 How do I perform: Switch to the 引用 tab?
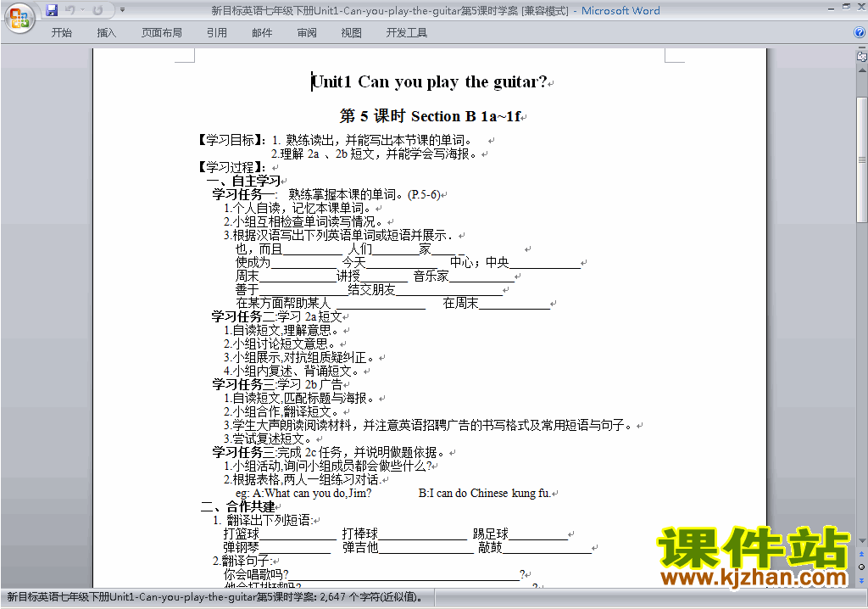click(x=216, y=33)
